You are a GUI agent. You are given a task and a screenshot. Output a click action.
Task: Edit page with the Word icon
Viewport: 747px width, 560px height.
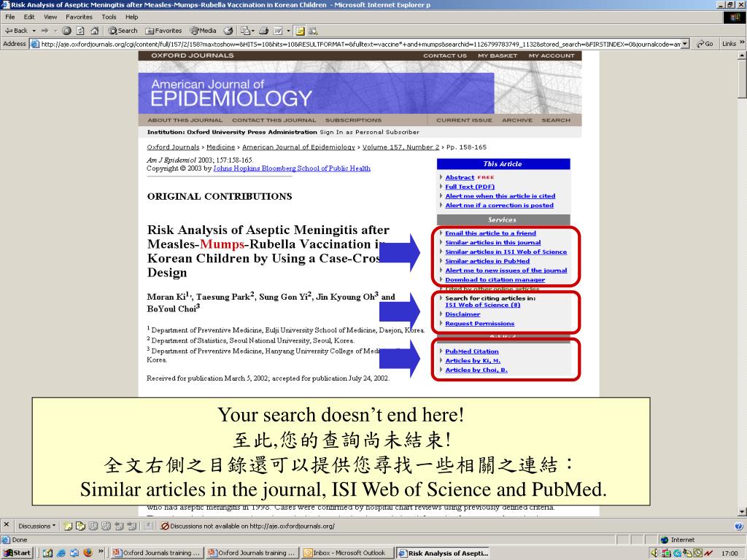(x=278, y=31)
